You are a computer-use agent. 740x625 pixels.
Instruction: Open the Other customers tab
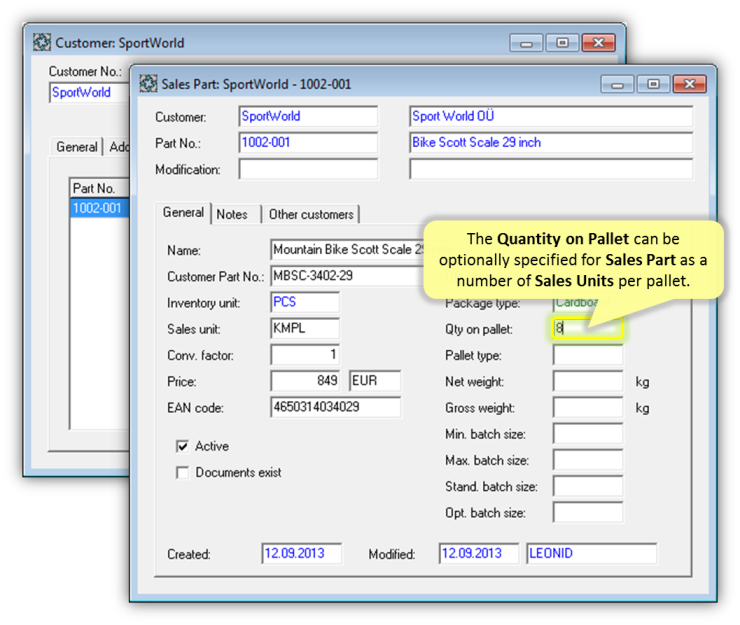click(x=311, y=214)
